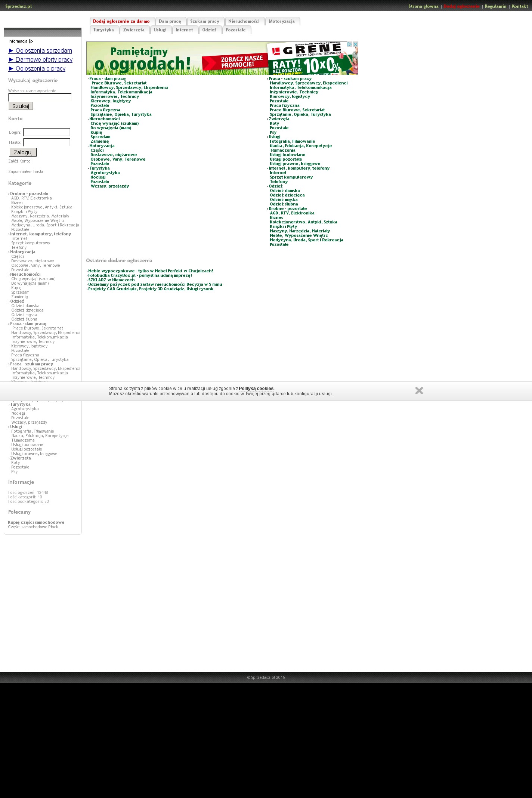
Task: Focus the search phrase input field
Action: click(40, 98)
